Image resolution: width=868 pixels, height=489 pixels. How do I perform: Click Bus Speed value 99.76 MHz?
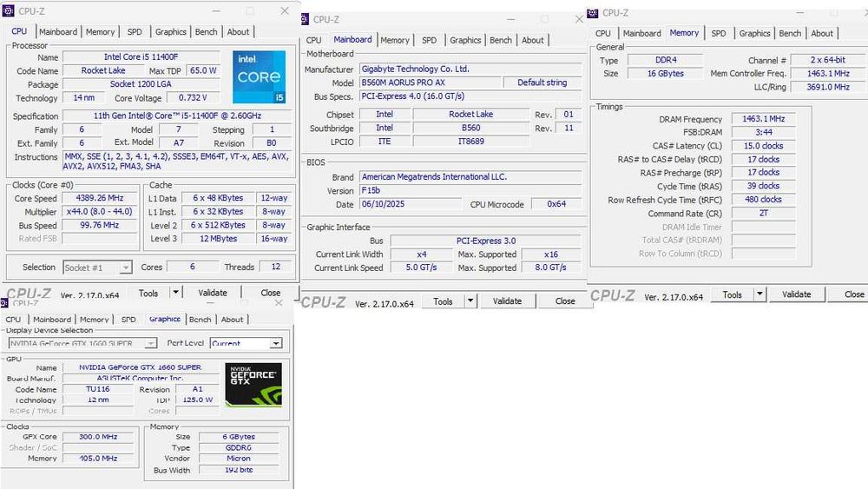click(100, 226)
